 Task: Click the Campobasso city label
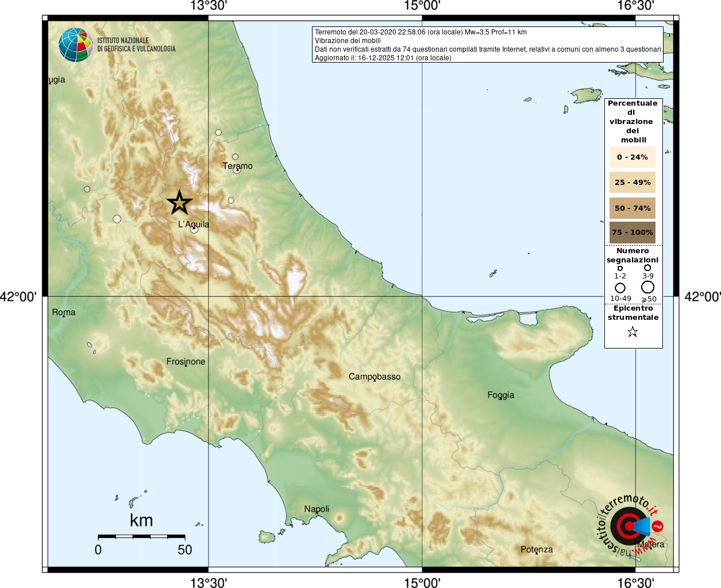click(375, 377)
